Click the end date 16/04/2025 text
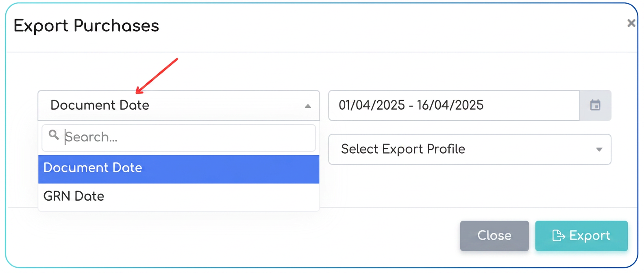 click(x=450, y=105)
